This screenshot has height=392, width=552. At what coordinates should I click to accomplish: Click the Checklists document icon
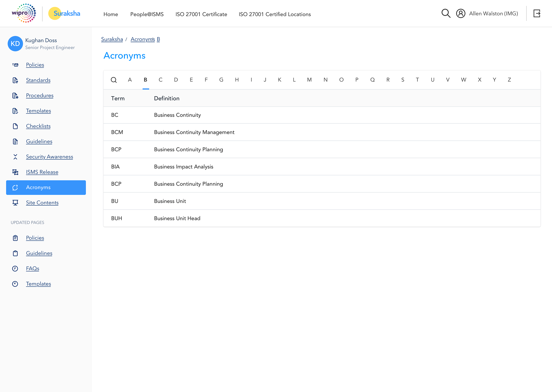click(15, 126)
